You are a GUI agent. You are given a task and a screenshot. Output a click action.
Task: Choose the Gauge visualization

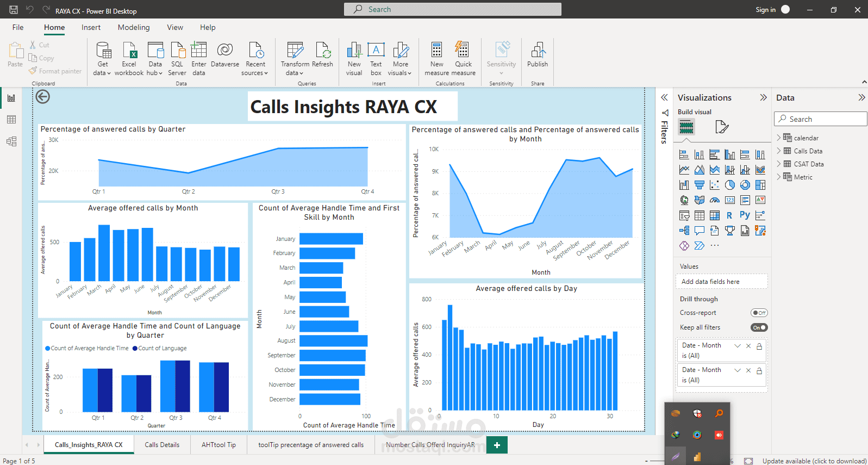tap(715, 200)
